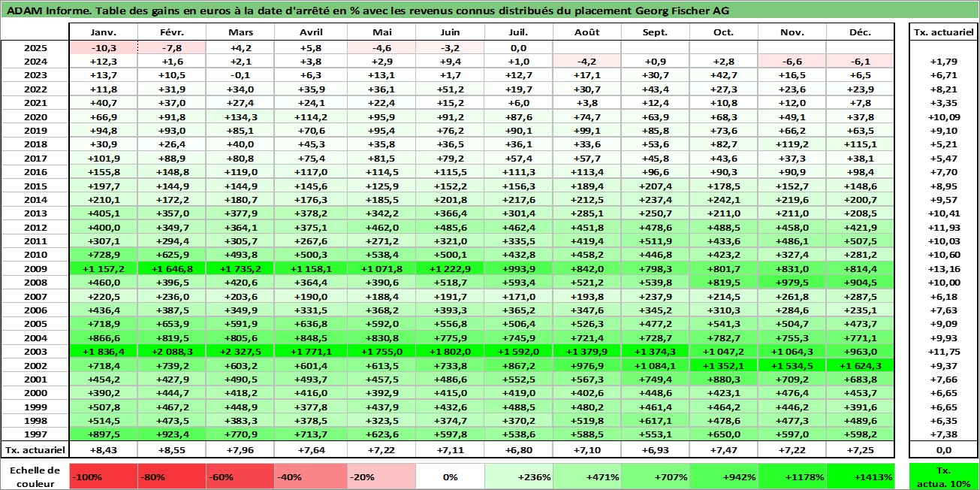This screenshot has height=490, width=980.
Task: Select the Nov. column header
Action: 792,32
